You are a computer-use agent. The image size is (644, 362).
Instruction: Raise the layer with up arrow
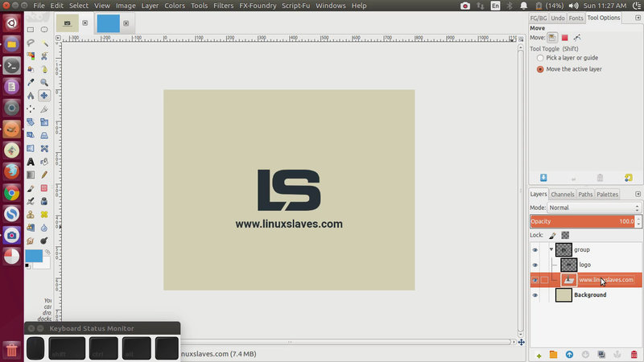click(569, 355)
